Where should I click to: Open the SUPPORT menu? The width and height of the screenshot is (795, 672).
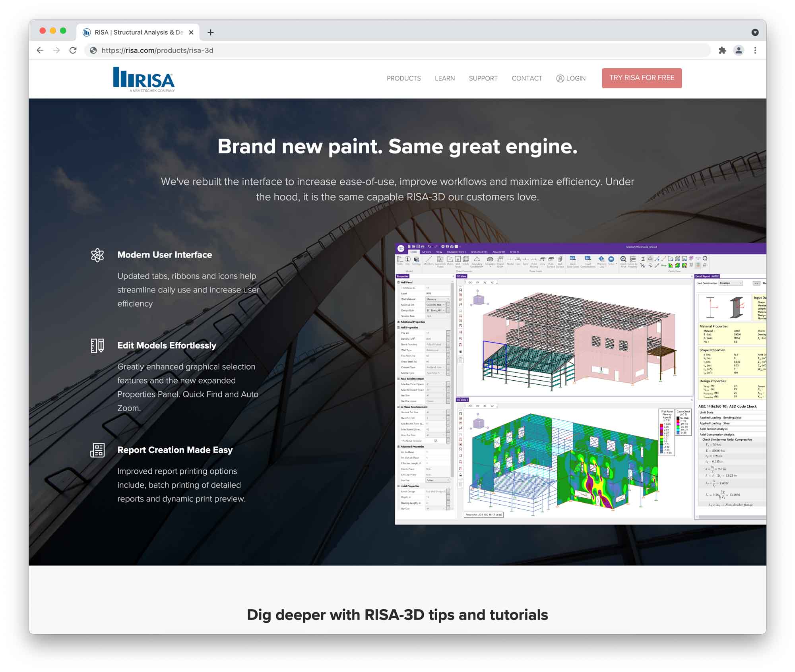pyautogui.click(x=483, y=78)
